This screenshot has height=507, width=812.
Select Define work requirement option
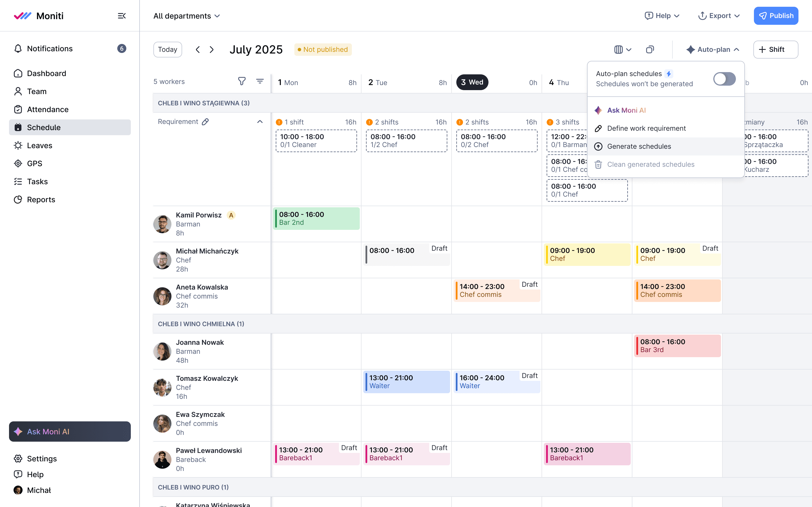pyautogui.click(x=646, y=128)
